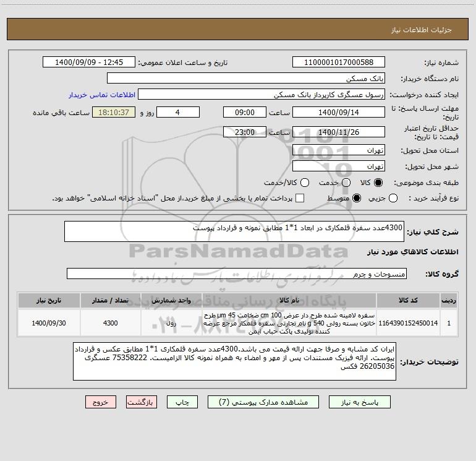Click the price validity date 1400/11/26
Screen dimensions: 476x461
339,132
